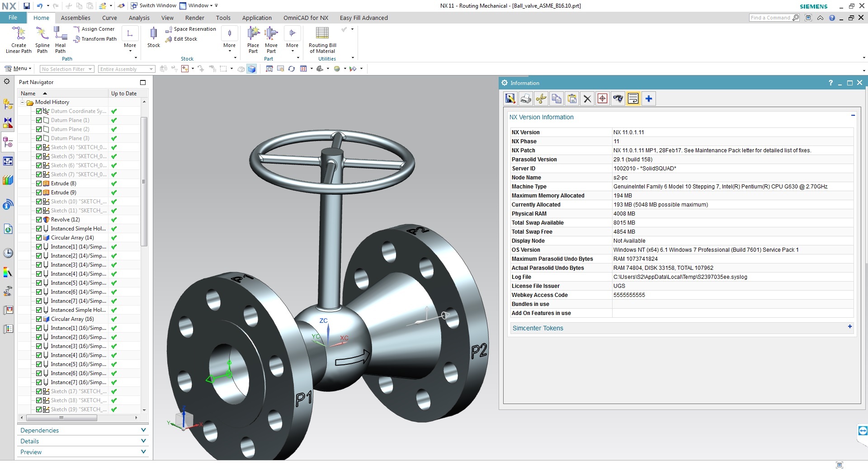The height and width of the screenshot is (470, 868).
Task: Click the Cut icon in Information window
Action: tap(541, 99)
